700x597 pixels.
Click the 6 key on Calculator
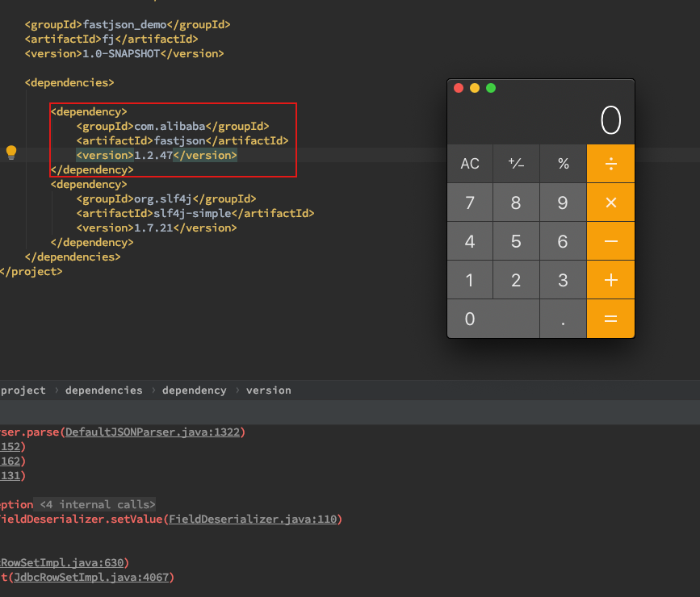(x=564, y=241)
